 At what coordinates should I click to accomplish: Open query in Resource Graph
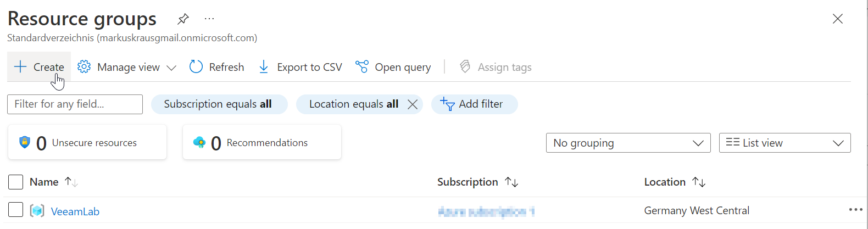point(393,67)
